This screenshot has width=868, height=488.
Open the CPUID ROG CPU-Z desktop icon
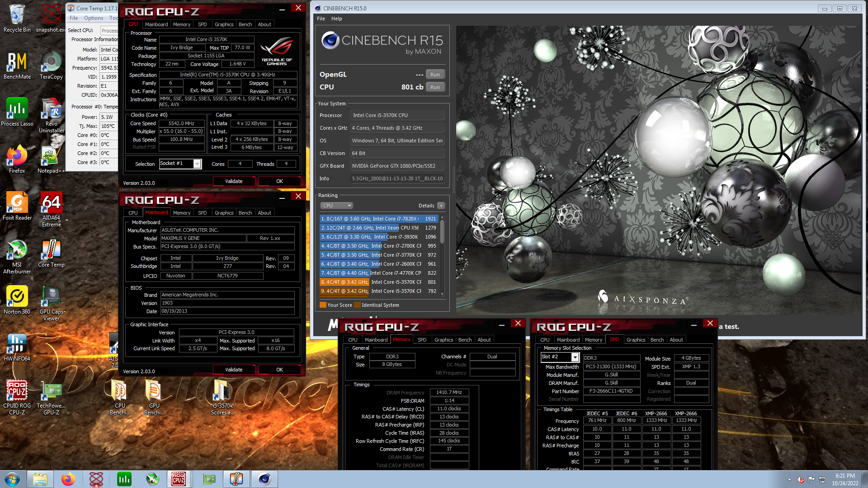click(17, 397)
